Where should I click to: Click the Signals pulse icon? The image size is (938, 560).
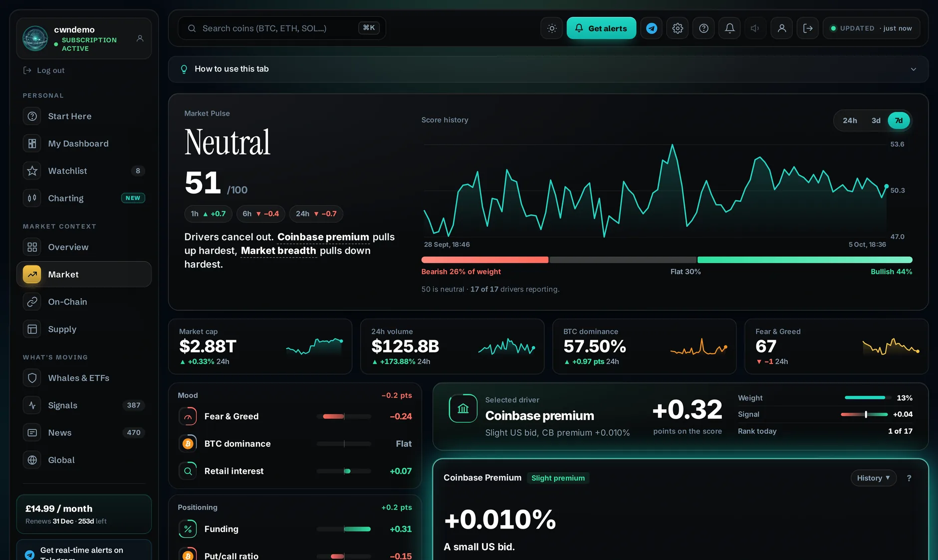tap(32, 405)
